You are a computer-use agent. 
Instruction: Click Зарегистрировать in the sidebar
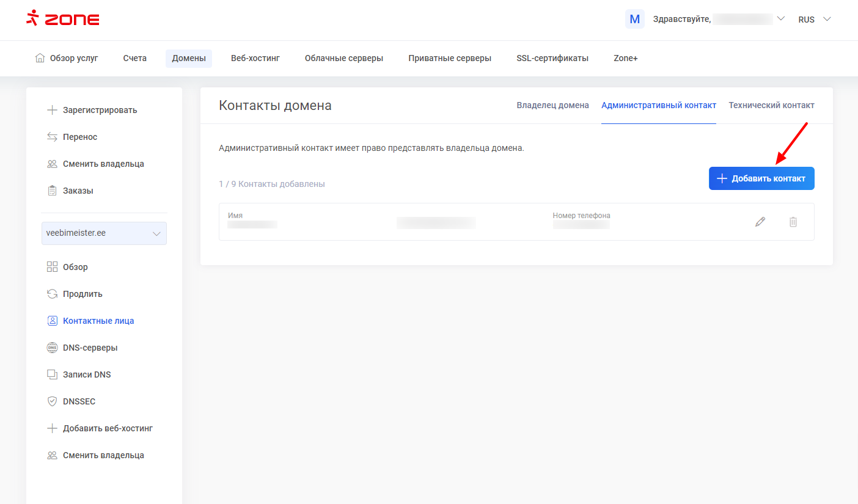(x=100, y=110)
